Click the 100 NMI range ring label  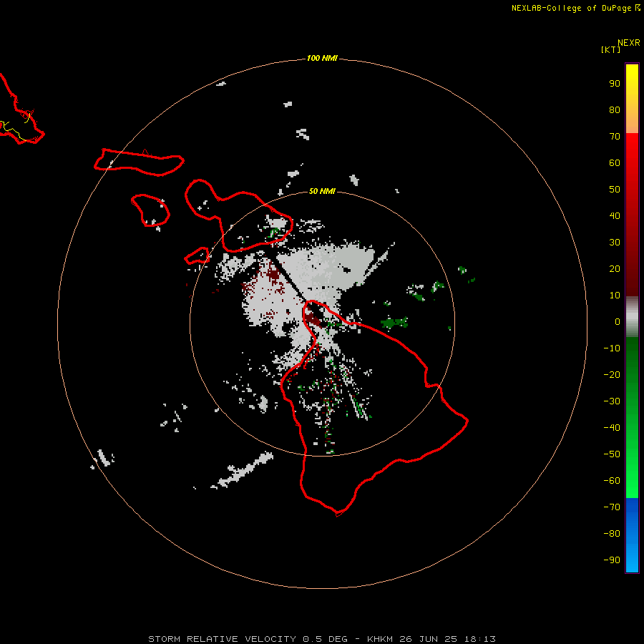coord(322,58)
